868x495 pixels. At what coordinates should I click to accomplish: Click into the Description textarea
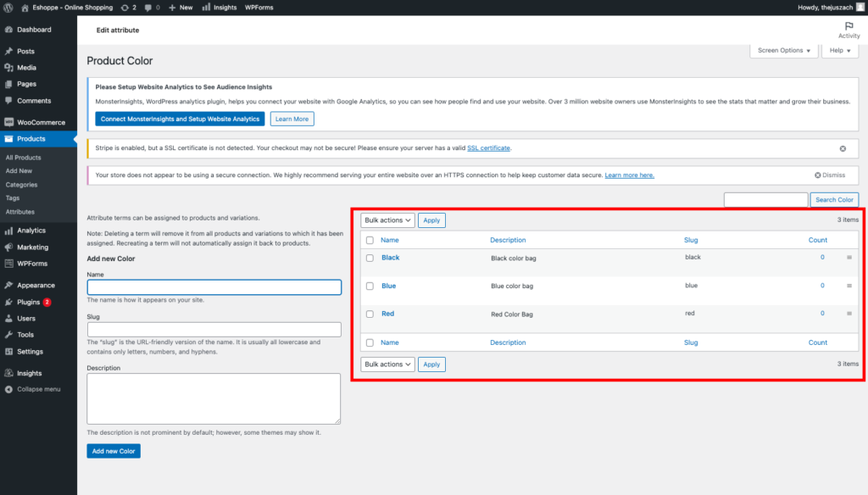[x=214, y=398]
